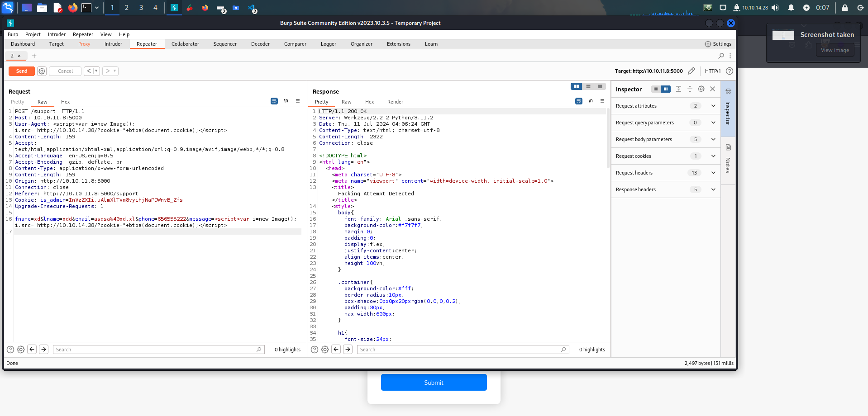Go to next match in request search

(43, 349)
